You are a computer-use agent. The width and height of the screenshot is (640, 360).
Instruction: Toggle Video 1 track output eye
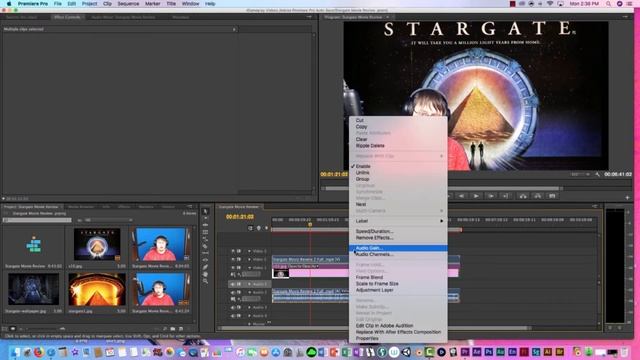click(233, 267)
